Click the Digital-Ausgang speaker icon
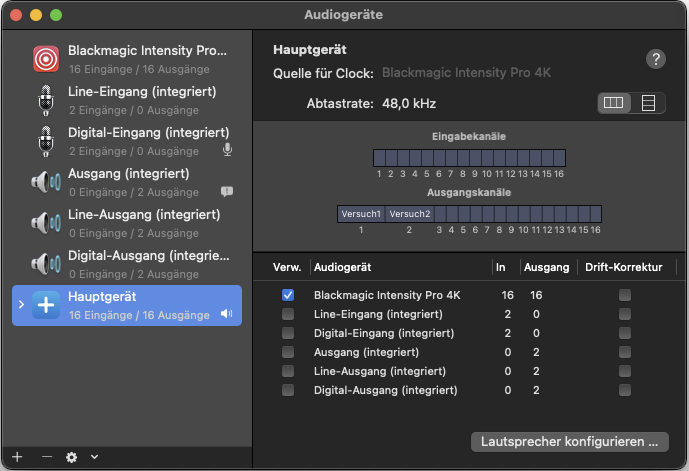Image resolution: width=689 pixels, height=471 pixels. point(46,264)
